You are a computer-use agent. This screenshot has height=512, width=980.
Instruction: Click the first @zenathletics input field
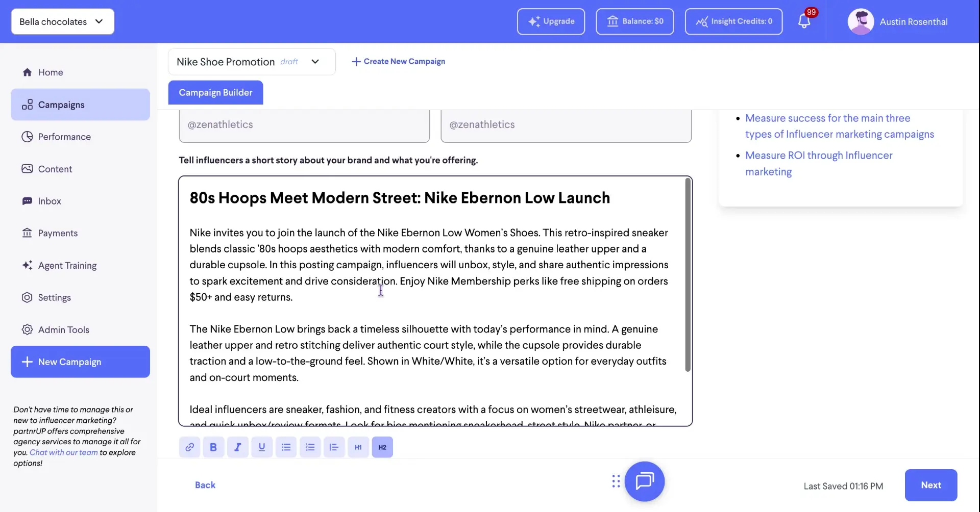coord(304,124)
